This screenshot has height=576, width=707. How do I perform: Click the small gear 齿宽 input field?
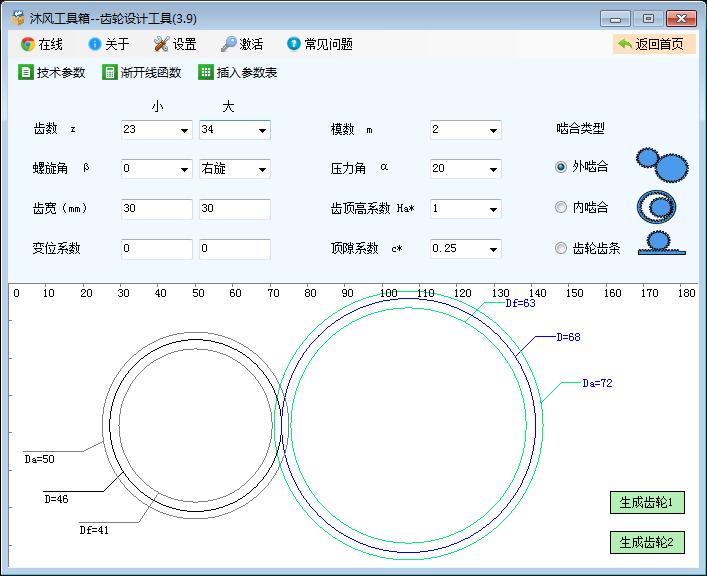[156, 209]
